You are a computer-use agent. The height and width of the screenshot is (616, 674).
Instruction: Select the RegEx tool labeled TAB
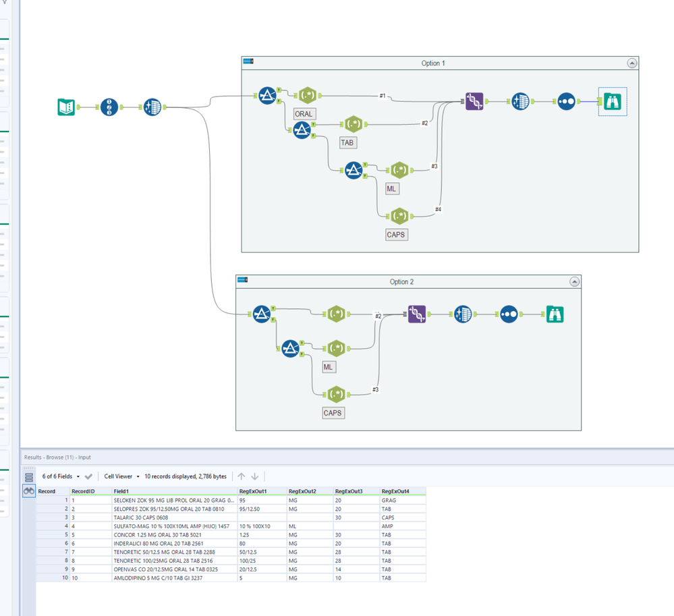click(x=354, y=124)
